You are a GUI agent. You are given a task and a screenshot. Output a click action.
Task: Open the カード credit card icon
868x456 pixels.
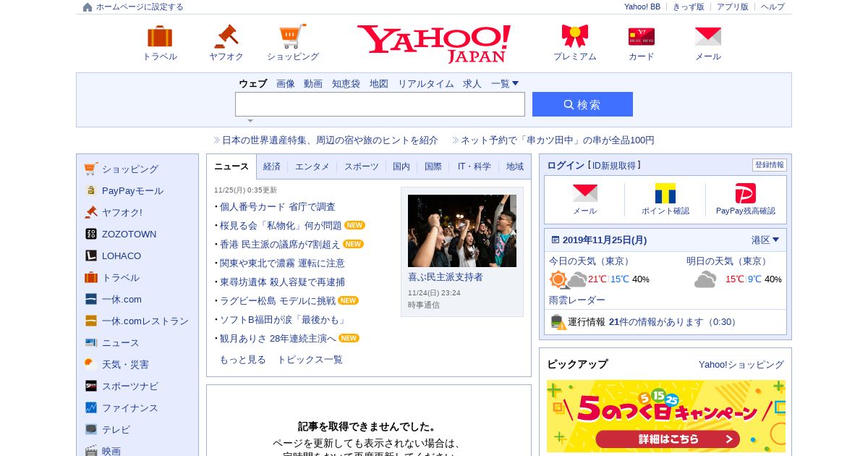pos(642,36)
